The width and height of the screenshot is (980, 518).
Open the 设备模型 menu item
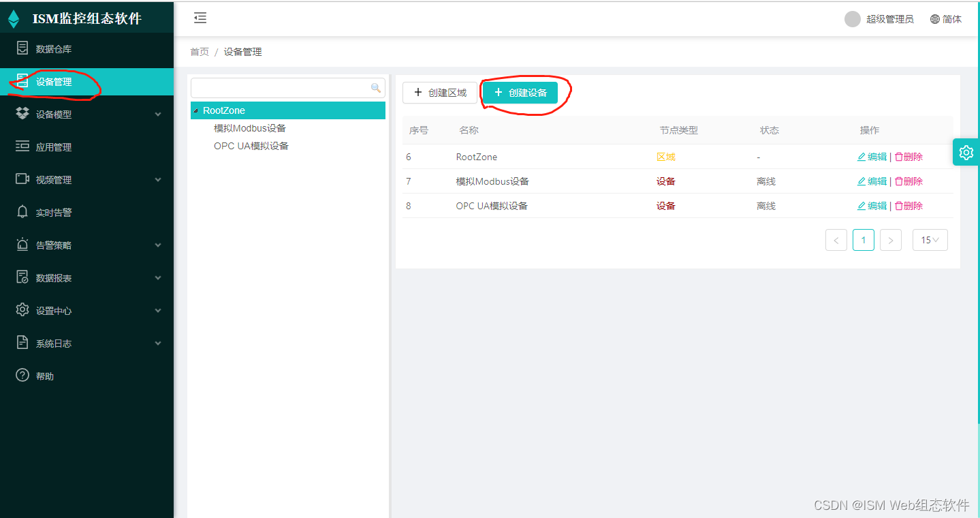86,115
